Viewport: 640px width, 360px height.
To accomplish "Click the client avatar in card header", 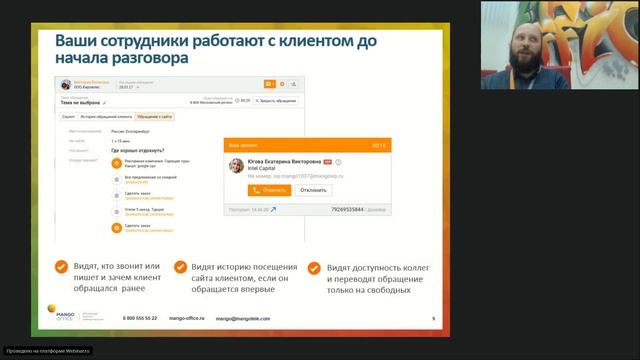I will click(x=66, y=84).
